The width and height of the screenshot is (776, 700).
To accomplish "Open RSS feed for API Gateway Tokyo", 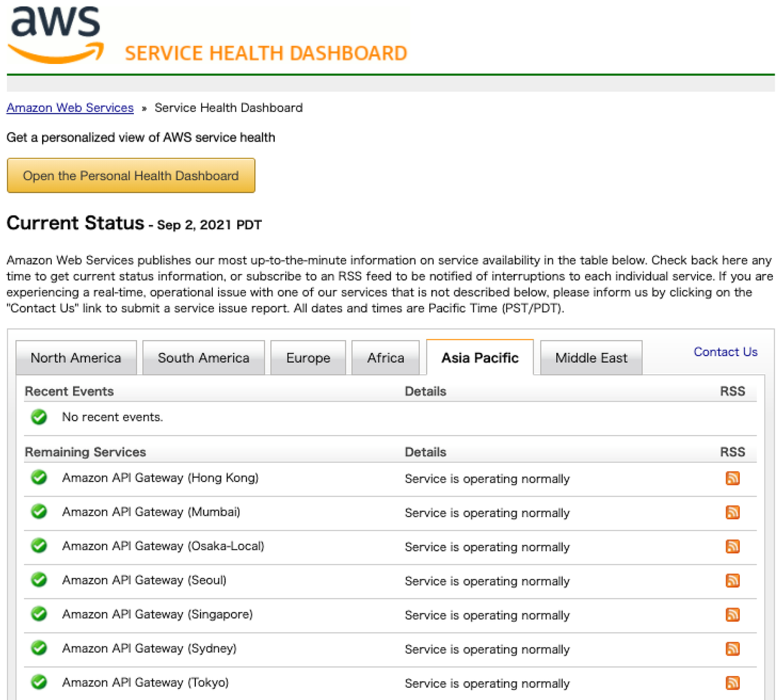I will pos(732,683).
